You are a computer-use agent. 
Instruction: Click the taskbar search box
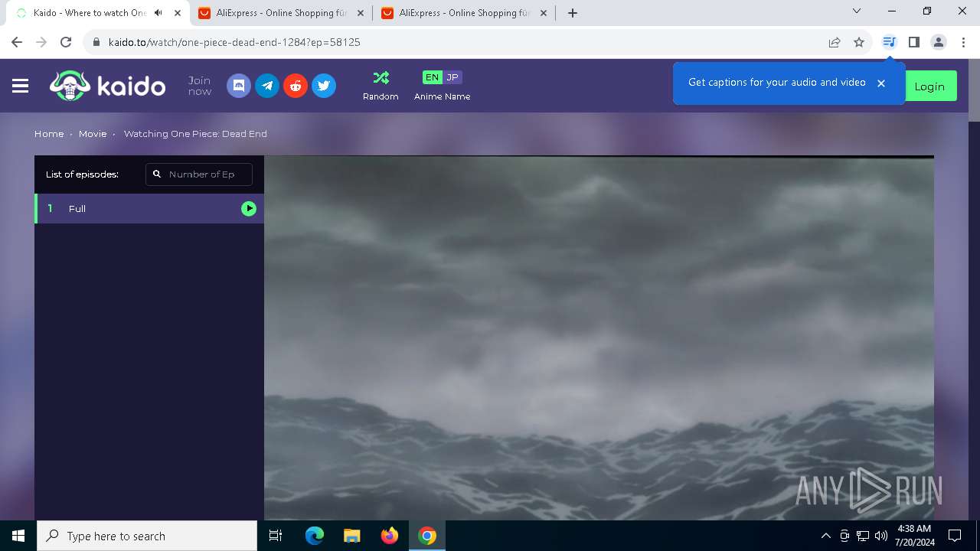[x=147, y=536]
